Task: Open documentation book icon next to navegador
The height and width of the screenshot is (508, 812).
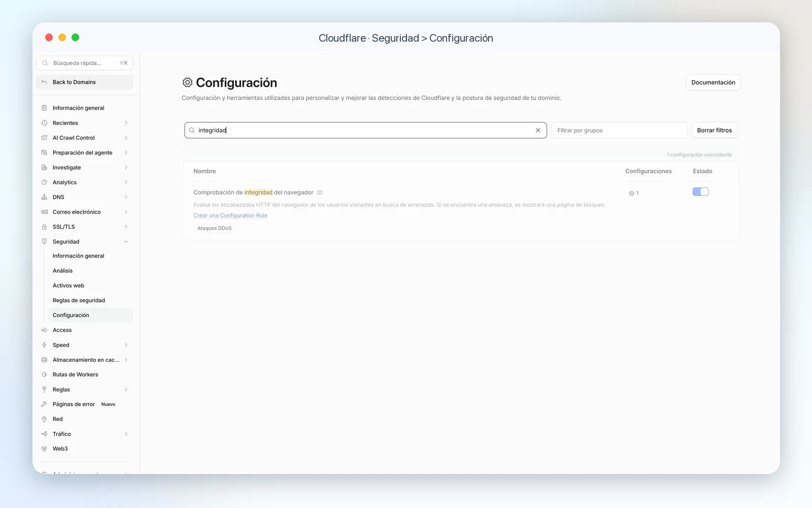Action: click(320, 193)
